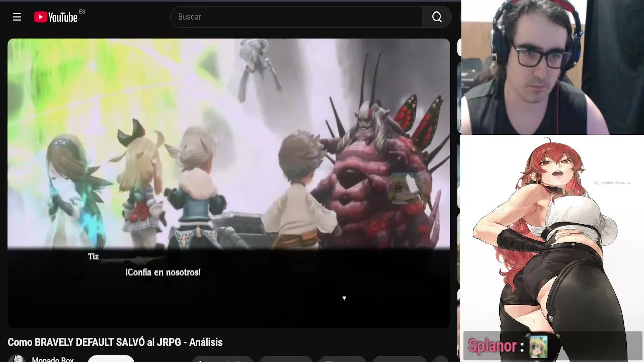Click the video title Como BRAVELY DEFAULT SALVÓ al JRPG
This screenshot has height=362, width=644.
pos(115,342)
